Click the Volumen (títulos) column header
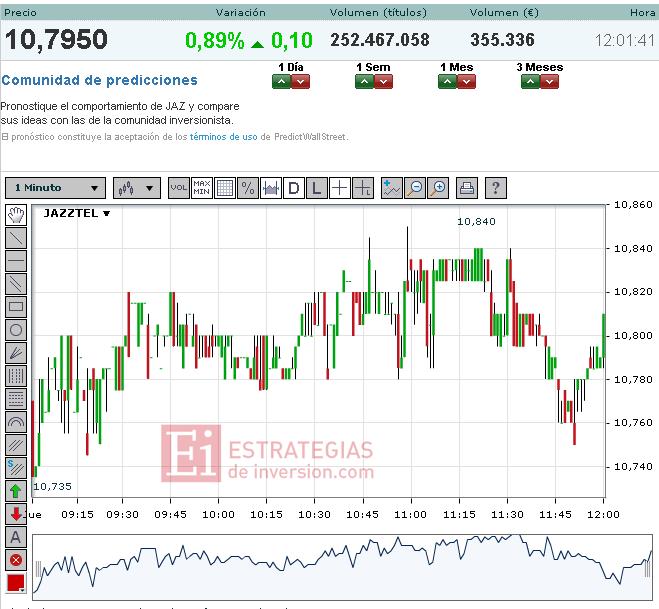This screenshot has width=659, height=609. tap(378, 13)
